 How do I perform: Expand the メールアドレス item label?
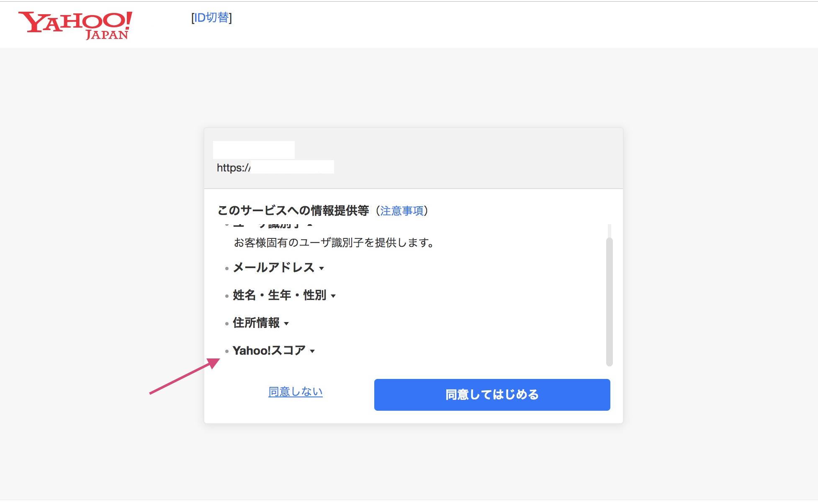[x=273, y=268]
